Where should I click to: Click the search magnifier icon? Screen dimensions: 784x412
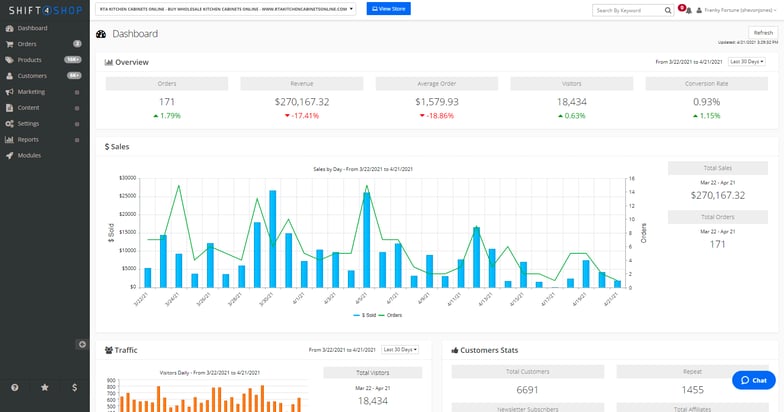pos(668,10)
